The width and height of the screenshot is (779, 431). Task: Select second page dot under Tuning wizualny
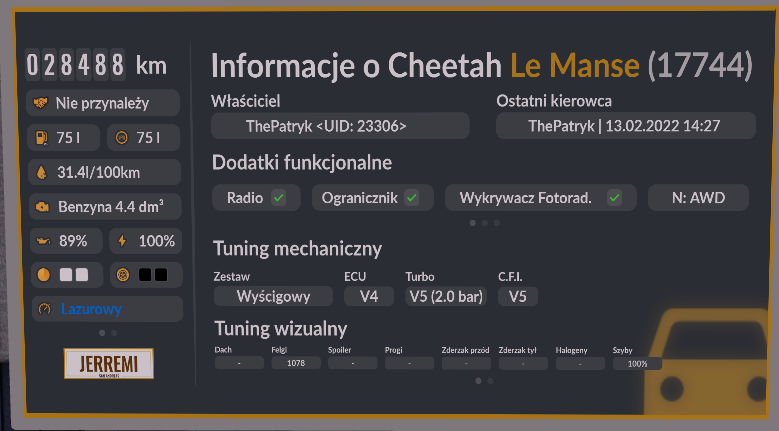[490, 381]
